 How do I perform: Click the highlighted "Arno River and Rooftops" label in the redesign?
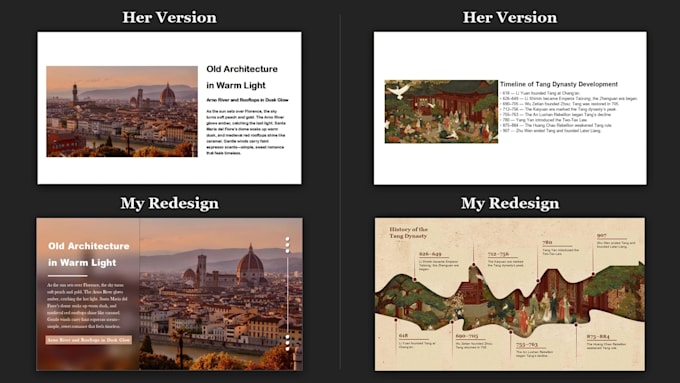coord(88,340)
